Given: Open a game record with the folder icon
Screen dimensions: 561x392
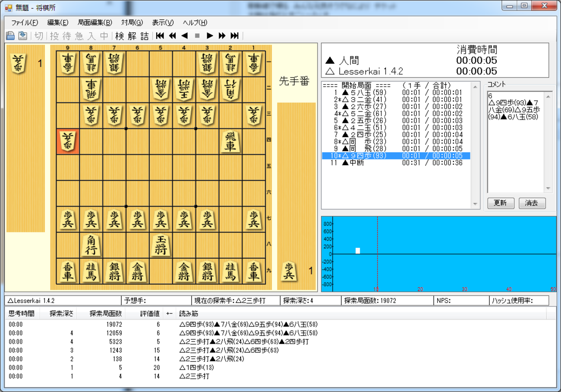Looking at the screenshot, I should pyautogui.click(x=10, y=36).
